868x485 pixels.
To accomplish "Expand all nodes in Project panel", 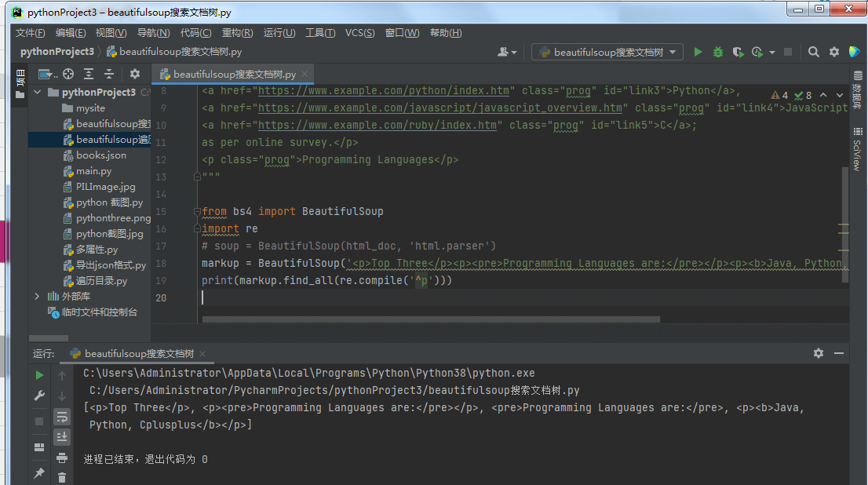I will [89, 74].
